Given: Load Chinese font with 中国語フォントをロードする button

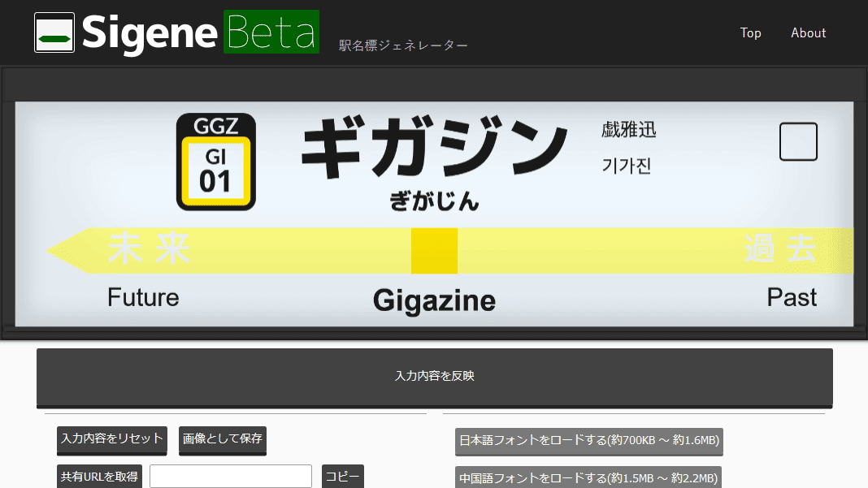Looking at the screenshot, I should point(588,477).
